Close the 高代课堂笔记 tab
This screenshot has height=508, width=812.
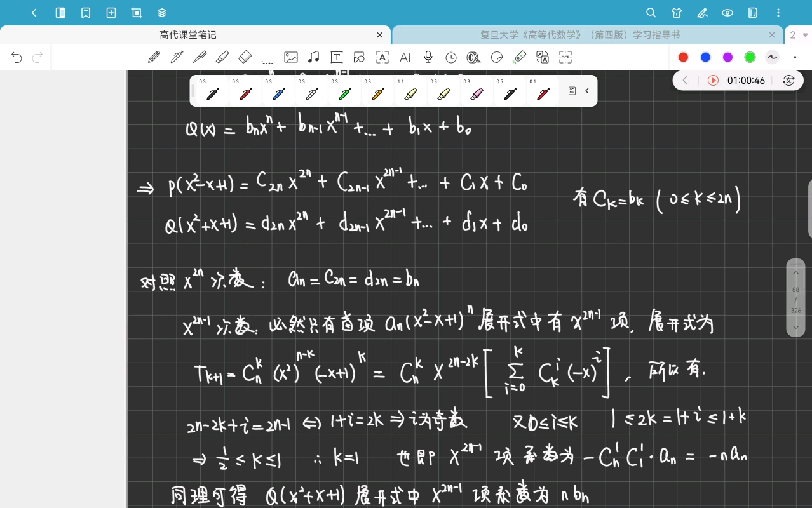[380, 36]
